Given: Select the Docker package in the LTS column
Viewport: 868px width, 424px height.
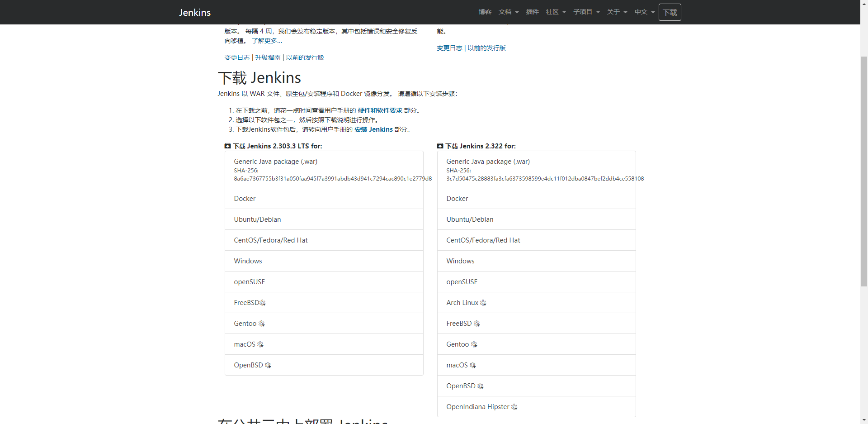Looking at the screenshot, I should point(245,199).
